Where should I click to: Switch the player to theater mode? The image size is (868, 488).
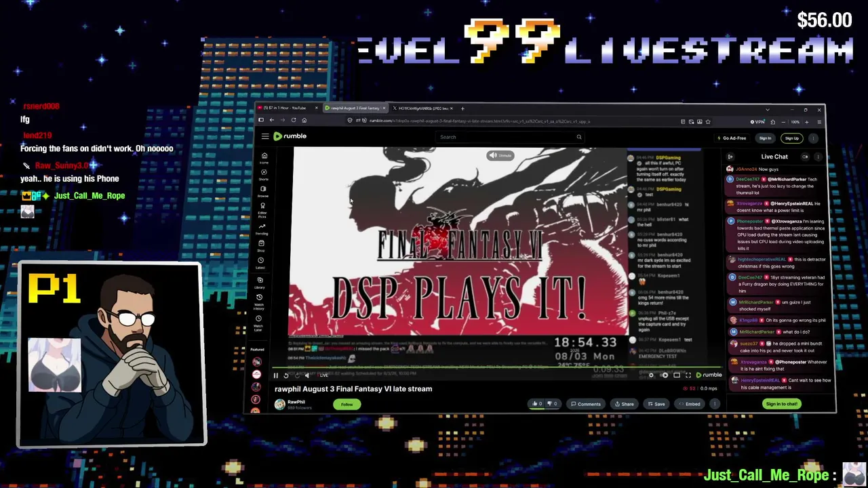(677, 375)
